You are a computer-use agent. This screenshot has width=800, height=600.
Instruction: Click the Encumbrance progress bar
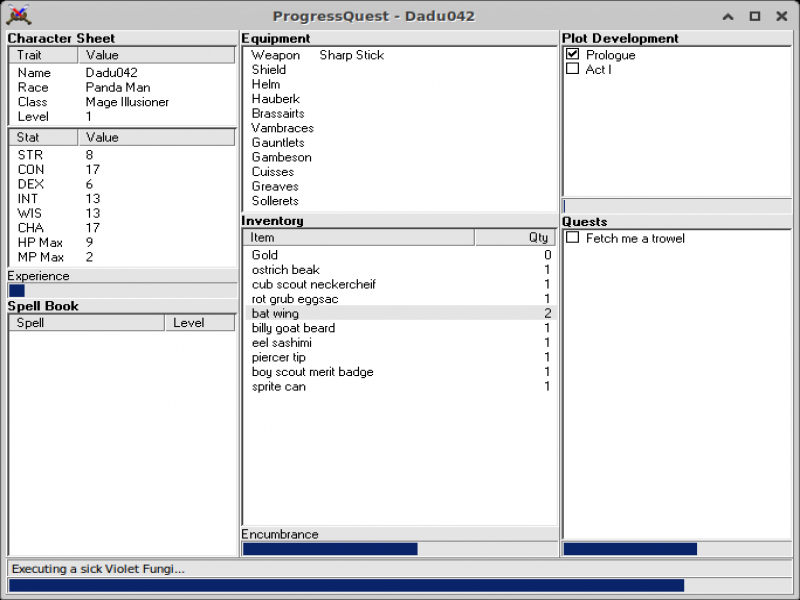pyautogui.click(x=399, y=548)
